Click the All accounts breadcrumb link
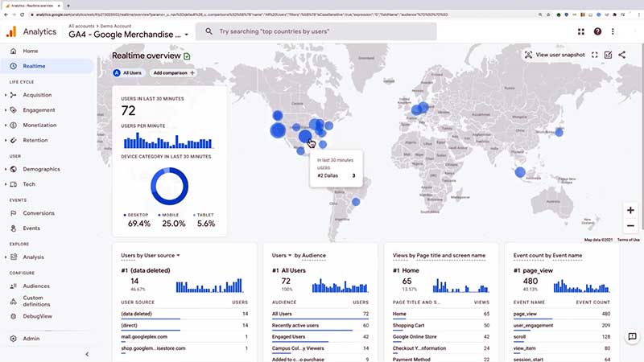 click(81, 26)
